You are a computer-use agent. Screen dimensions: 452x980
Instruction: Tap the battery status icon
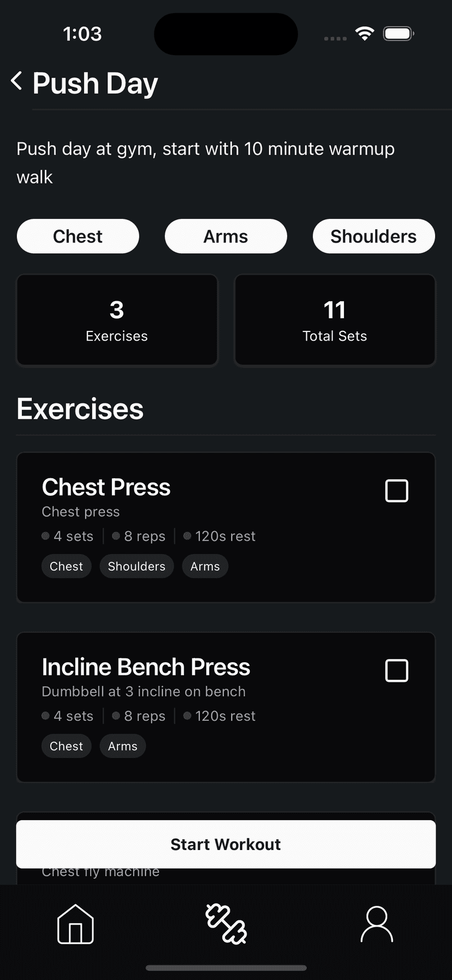pyautogui.click(x=399, y=34)
